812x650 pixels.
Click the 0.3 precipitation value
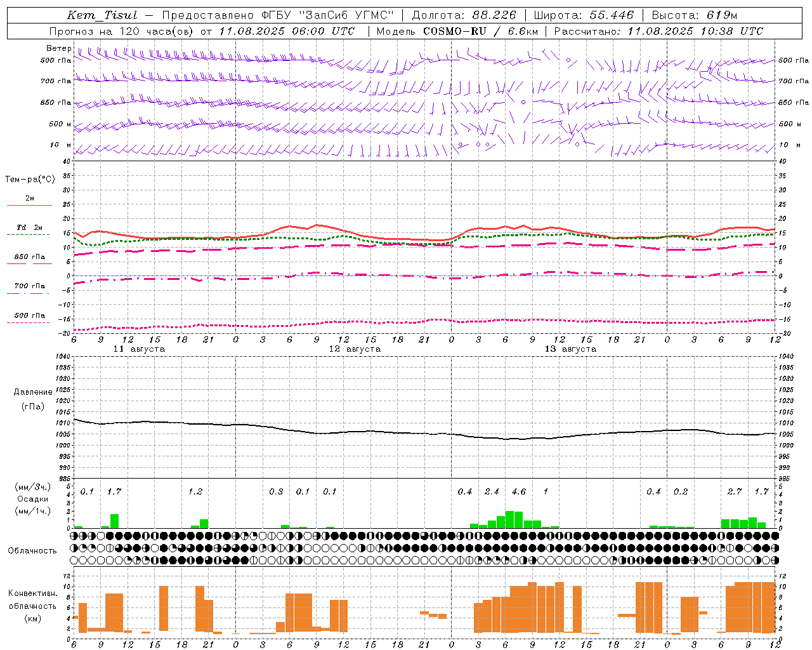click(x=276, y=491)
